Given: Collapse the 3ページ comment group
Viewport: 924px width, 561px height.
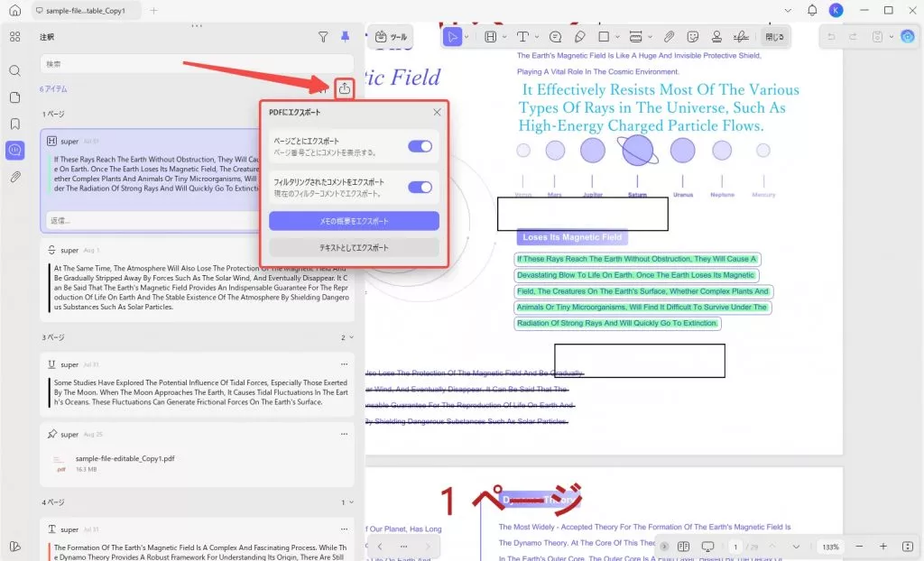Looking at the screenshot, I should (x=351, y=337).
